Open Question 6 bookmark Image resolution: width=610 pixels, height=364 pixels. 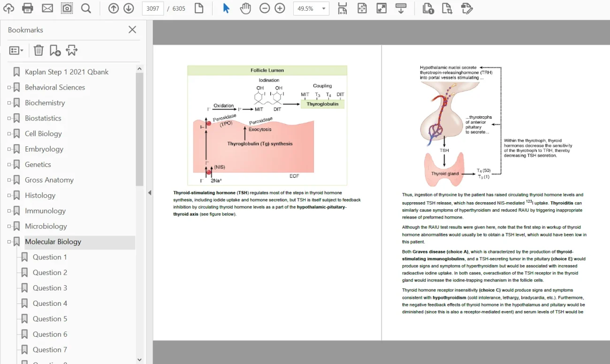50,334
